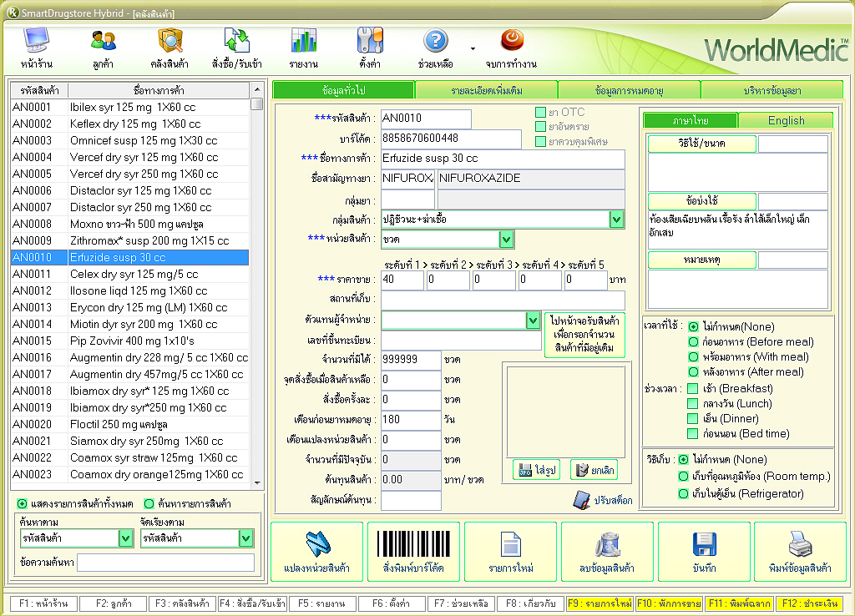The width and height of the screenshot is (855, 616).
Task: Open the หน่วยสินค้า unit dropdown
Action: click(506, 240)
